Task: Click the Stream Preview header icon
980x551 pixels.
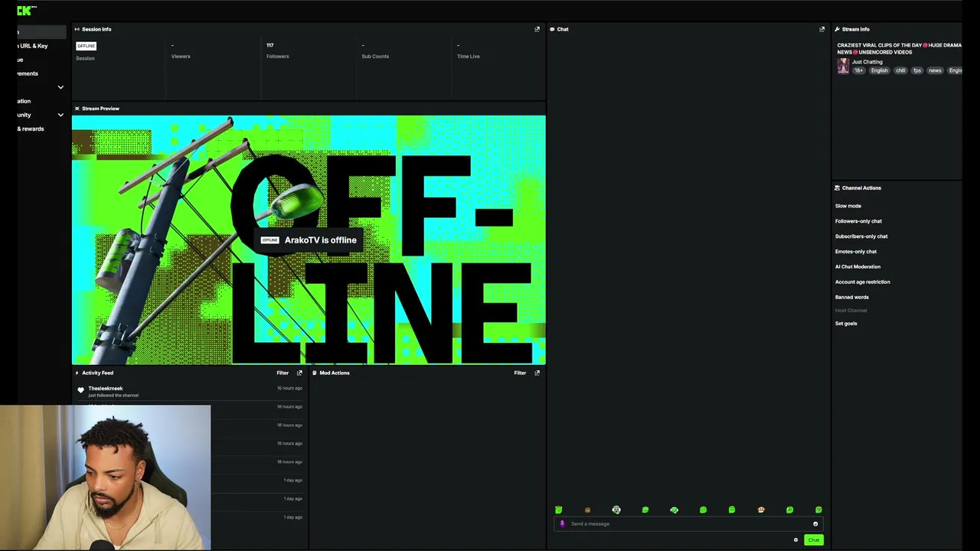Action: click(x=77, y=109)
